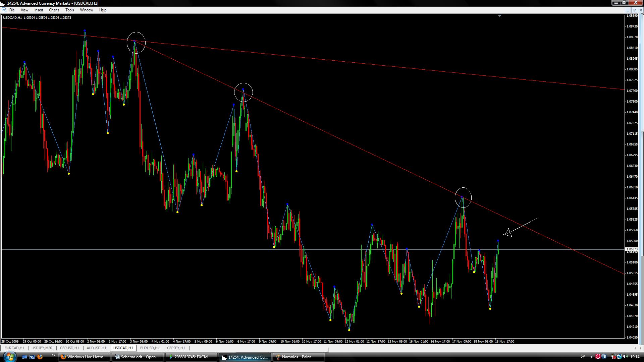This screenshot has width=644, height=362.
Task: Click the Switch Between Windows quick launch icon
Action: [x=32, y=357]
